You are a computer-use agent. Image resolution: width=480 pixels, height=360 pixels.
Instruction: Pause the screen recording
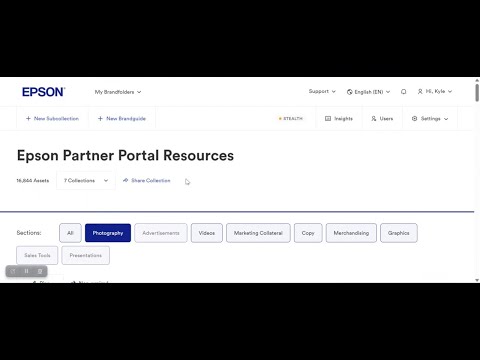26,271
